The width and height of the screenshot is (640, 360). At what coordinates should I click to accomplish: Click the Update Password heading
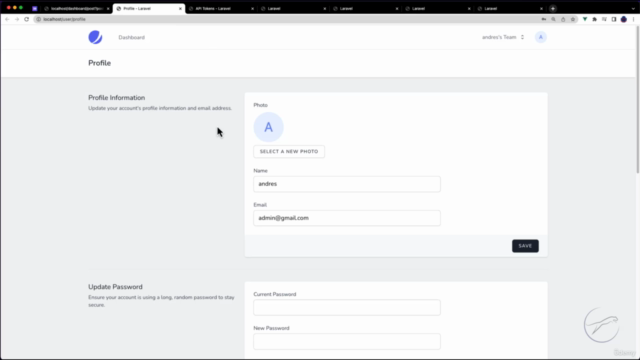pos(116,287)
